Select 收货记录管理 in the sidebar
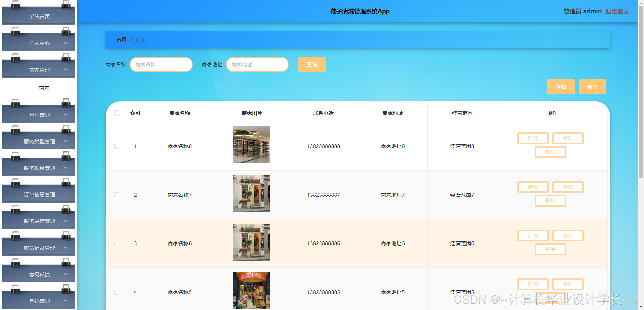The width and height of the screenshot is (644, 310). 38,248
